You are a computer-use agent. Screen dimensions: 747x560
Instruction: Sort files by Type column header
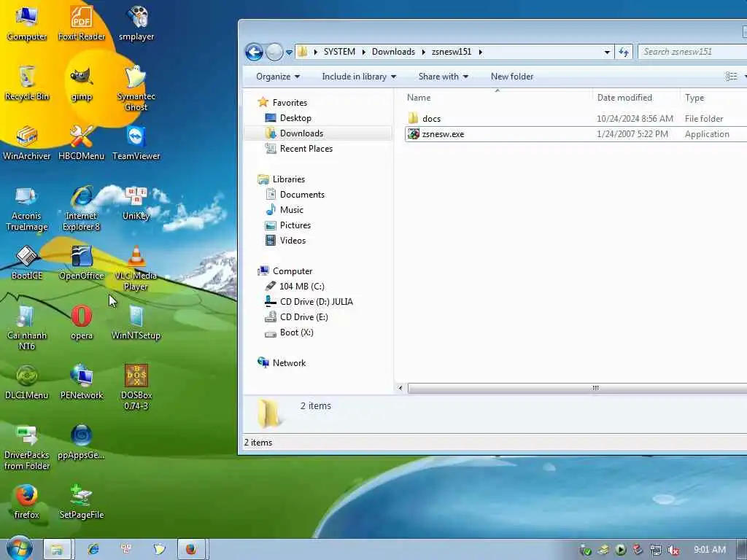point(713,98)
